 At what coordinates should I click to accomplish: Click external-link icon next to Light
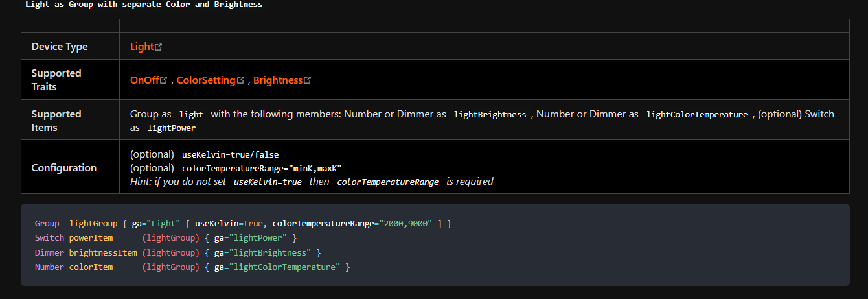(x=159, y=47)
